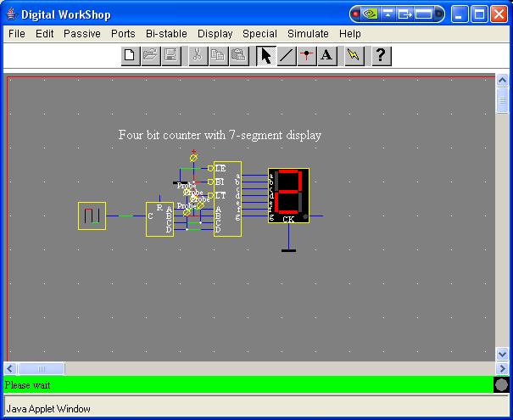Open the Passive menu
Viewport: 513px width, 420px height.
pyautogui.click(x=82, y=34)
